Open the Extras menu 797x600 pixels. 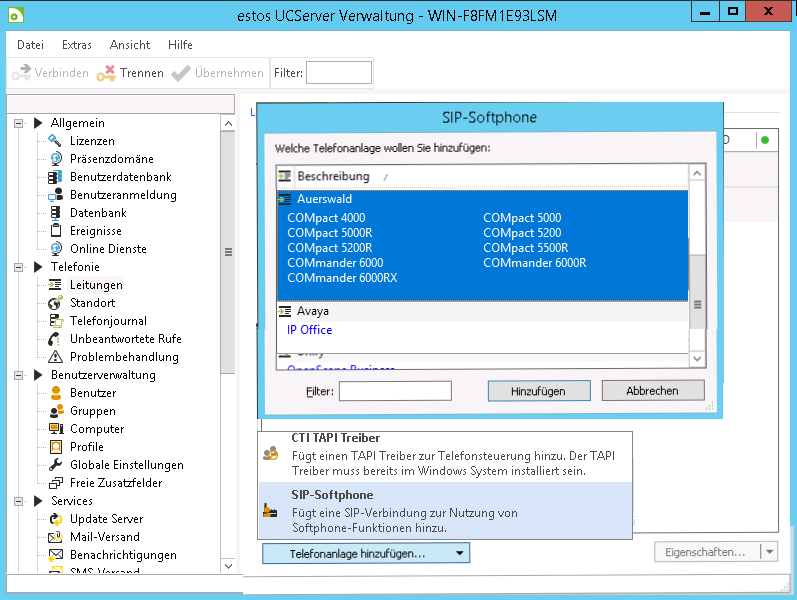point(76,45)
